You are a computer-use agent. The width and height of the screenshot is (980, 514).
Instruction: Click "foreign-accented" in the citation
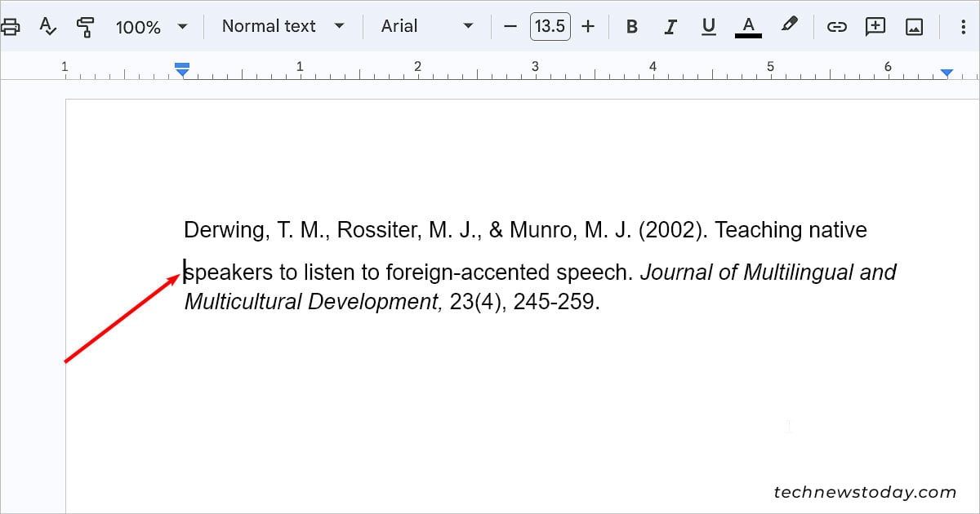point(468,272)
